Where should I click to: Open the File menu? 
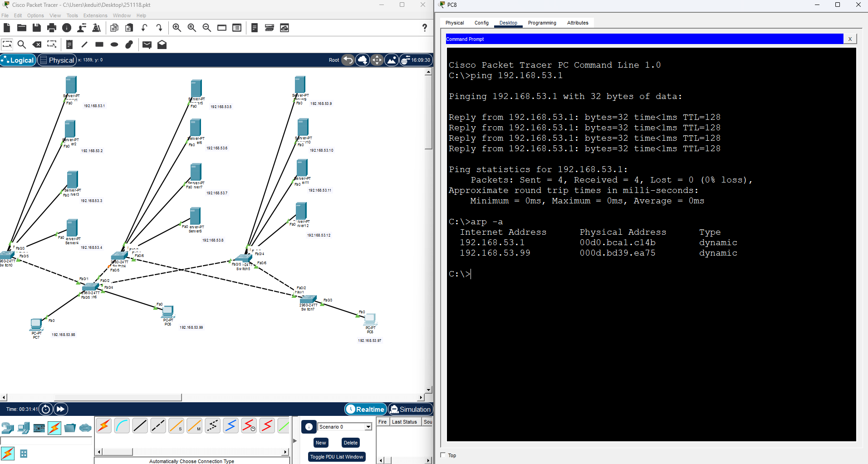coord(5,15)
